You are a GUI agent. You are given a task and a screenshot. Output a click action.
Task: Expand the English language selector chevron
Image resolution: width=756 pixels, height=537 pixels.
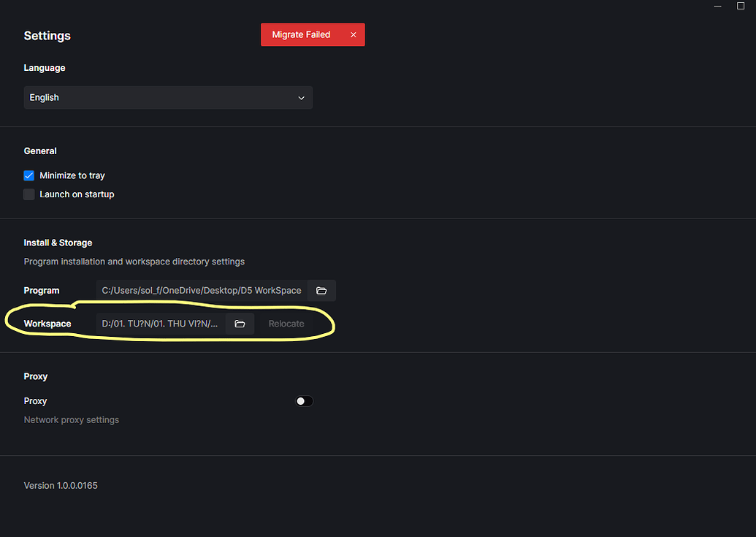(301, 97)
